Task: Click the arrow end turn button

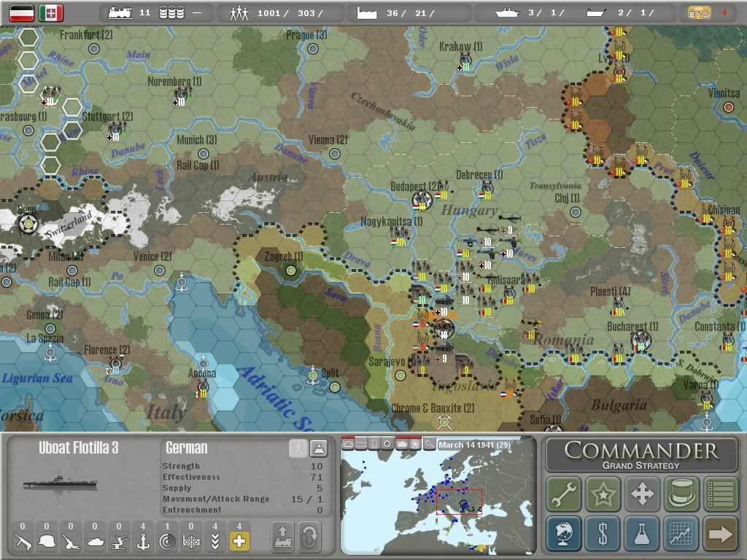Action: 721,533
